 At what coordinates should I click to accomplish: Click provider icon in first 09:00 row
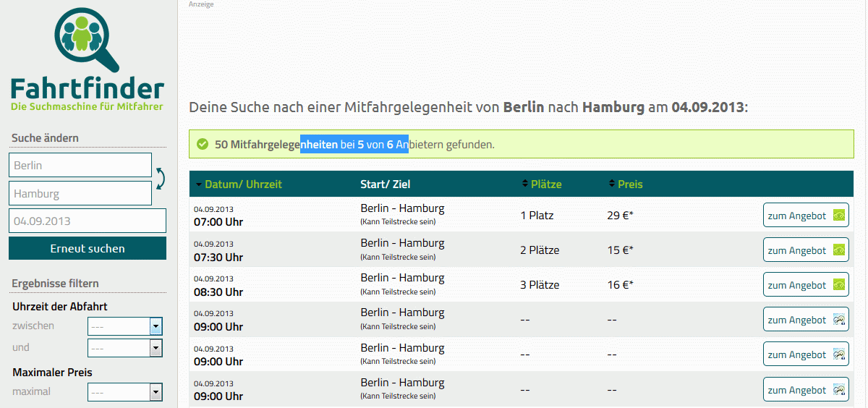click(839, 319)
